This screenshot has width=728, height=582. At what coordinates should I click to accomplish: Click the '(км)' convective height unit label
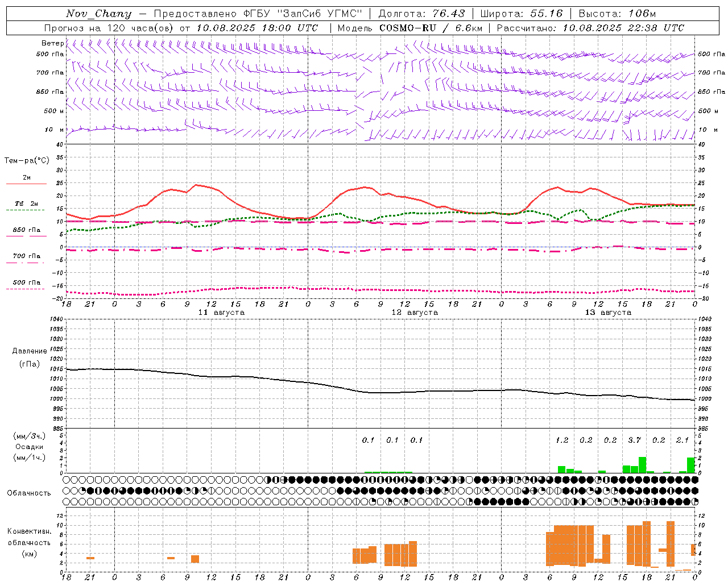pos(30,554)
